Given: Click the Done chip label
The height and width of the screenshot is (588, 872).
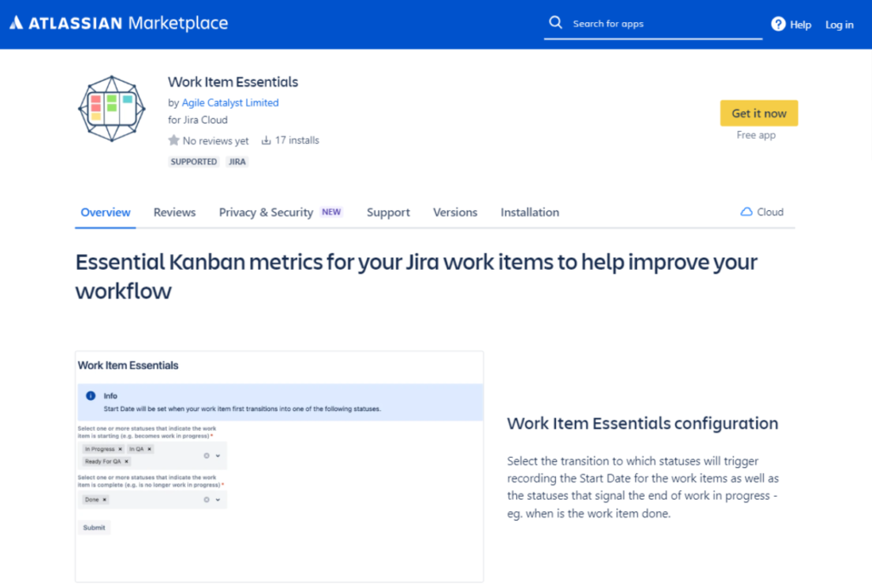Looking at the screenshot, I should [x=92, y=500].
